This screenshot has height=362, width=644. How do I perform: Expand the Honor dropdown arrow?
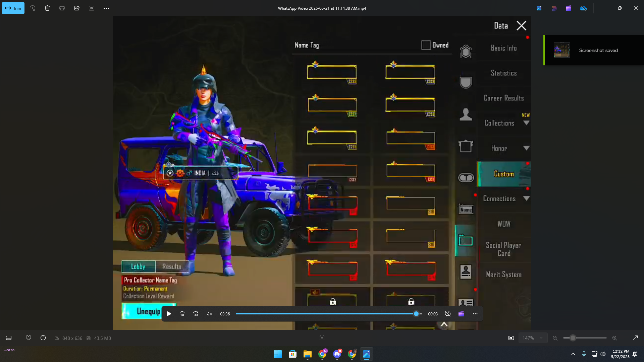[x=526, y=148]
